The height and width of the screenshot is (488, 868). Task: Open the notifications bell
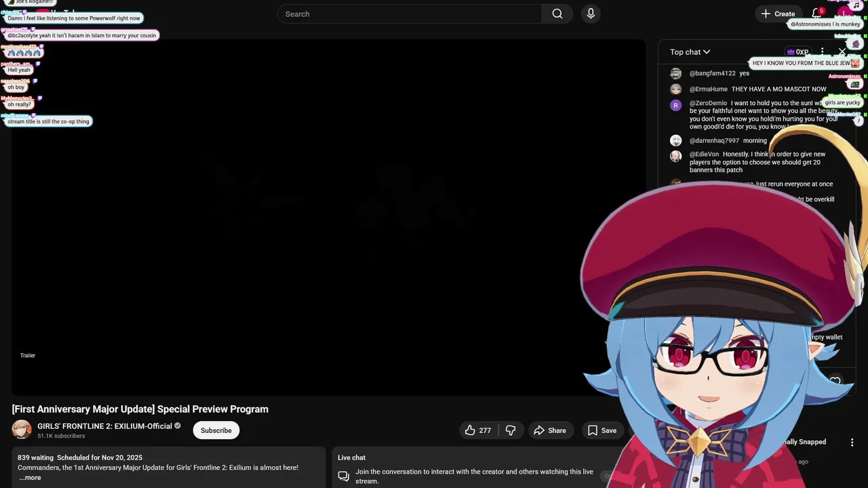816,14
